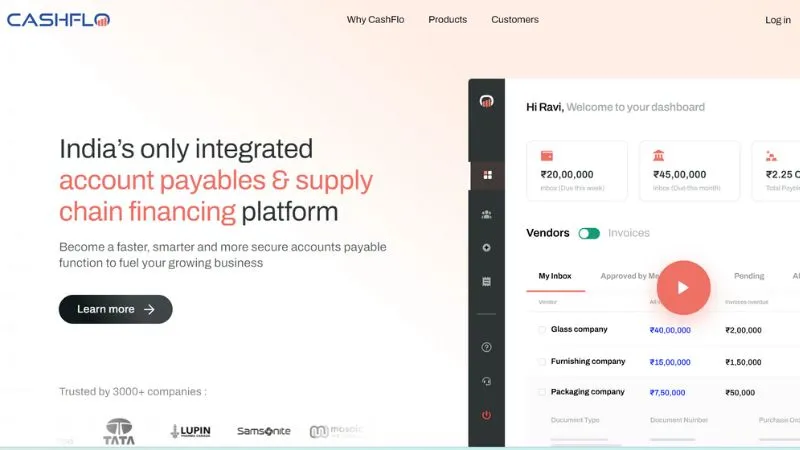800x450 pixels.
Task: Click the CashFlo icon atop dashboard sidebar
Action: [486, 101]
